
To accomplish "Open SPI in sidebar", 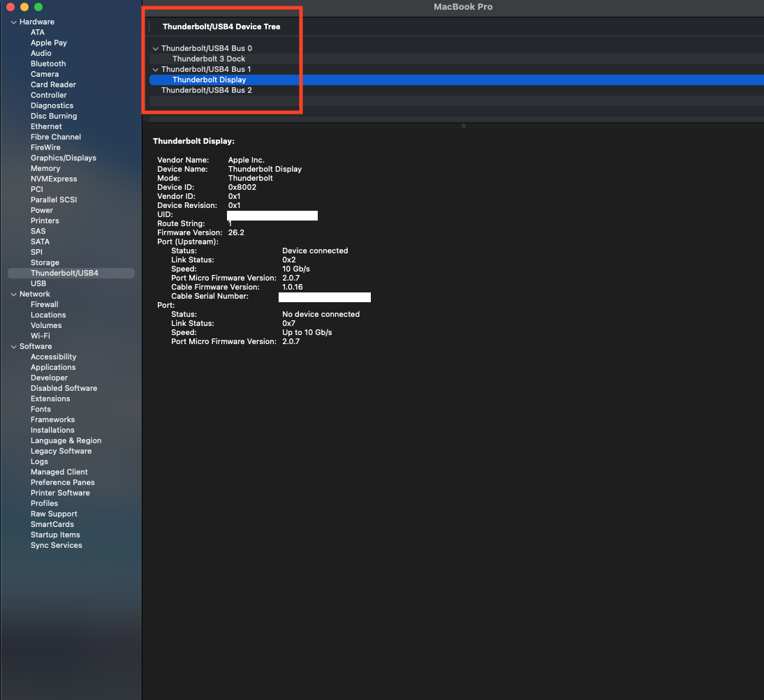I will [36, 252].
